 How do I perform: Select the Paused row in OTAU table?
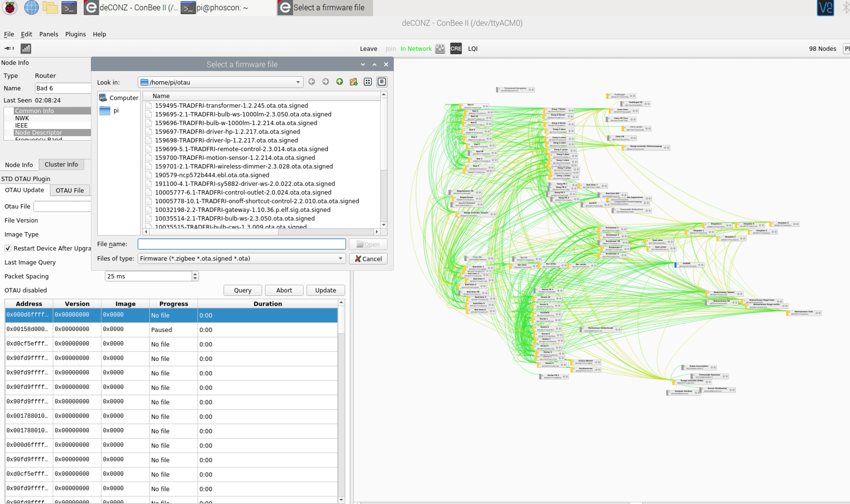coord(171,330)
